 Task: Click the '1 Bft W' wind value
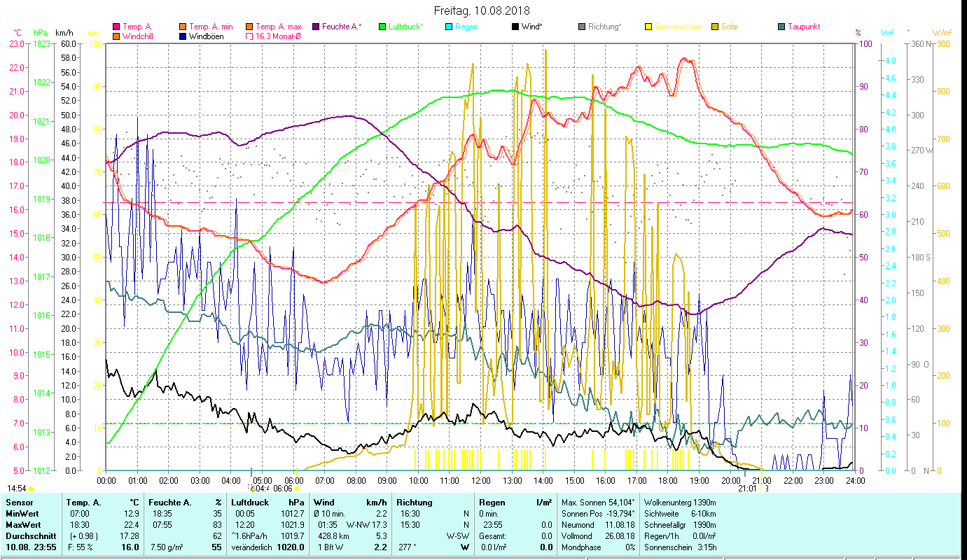tap(331, 547)
